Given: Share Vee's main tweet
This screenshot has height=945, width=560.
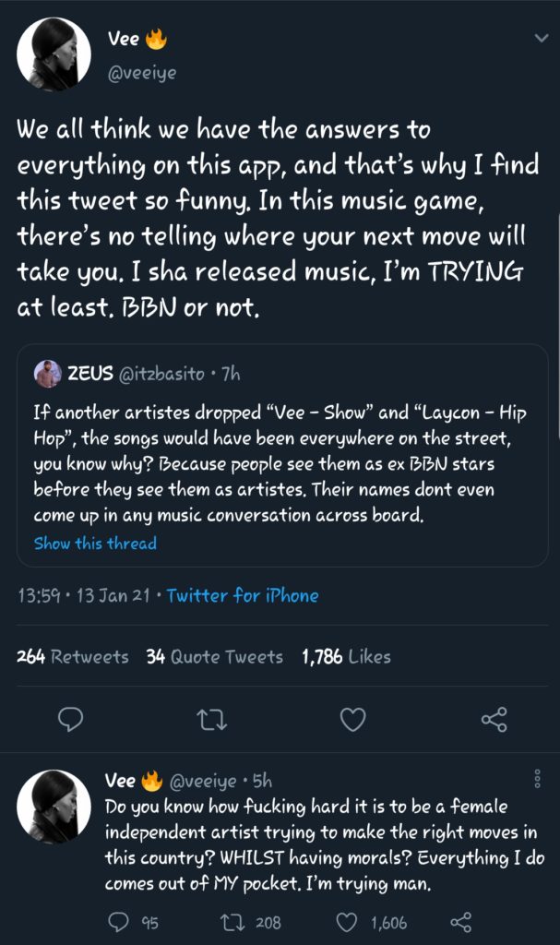Looking at the screenshot, I should pos(494,719).
